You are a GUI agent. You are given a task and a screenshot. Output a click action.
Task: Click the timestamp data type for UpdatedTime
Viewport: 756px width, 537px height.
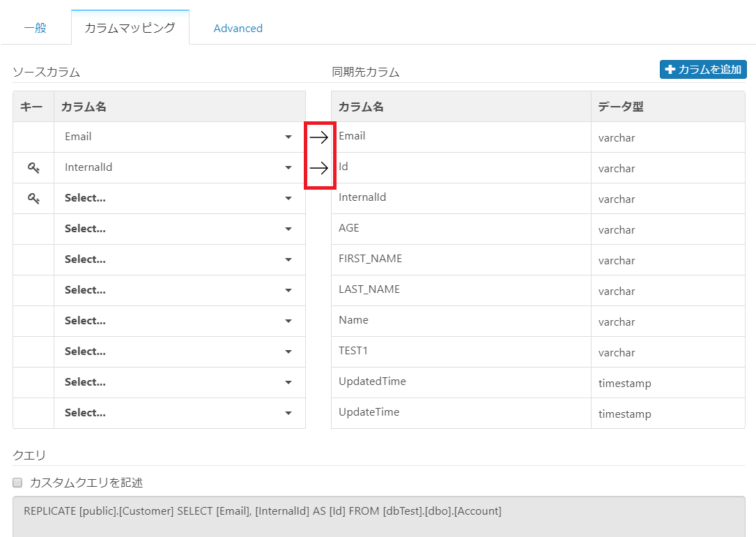coord(624,383)
